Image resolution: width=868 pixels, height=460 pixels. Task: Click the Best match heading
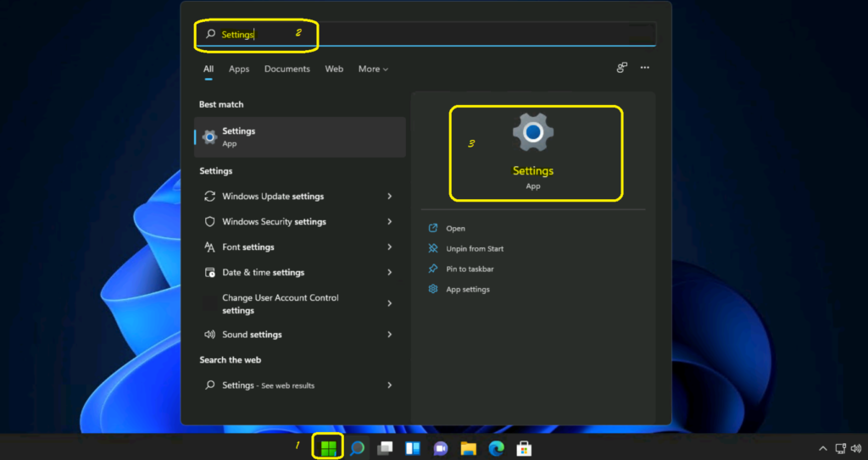[221, 104]
